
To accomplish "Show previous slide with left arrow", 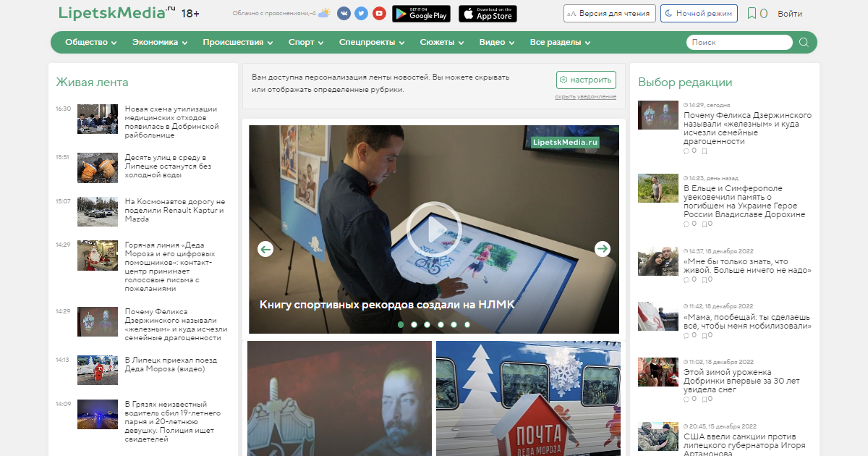I will (x=265, y=249).
